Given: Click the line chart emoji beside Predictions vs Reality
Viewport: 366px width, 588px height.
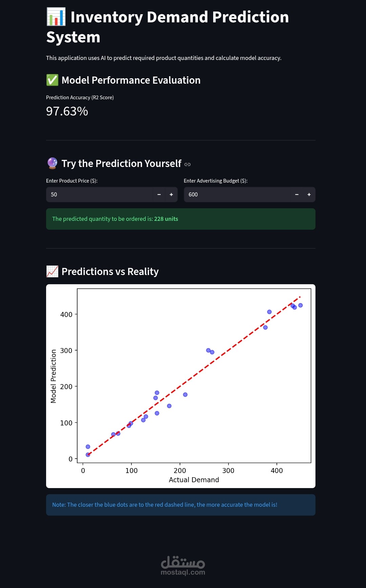Looking at the screenshot, I should tap(52, 271).
